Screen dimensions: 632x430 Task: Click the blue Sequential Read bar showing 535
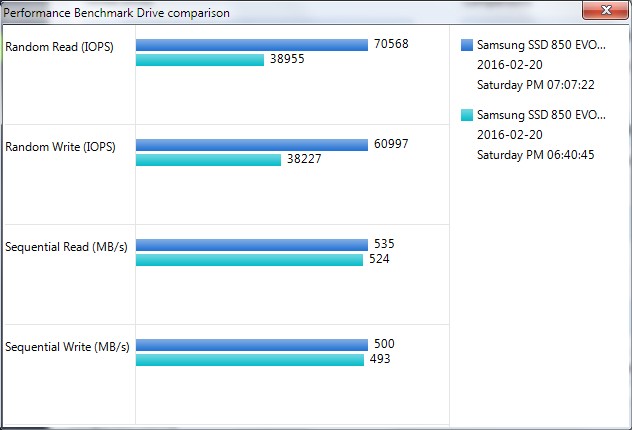(x=252, y=245)
